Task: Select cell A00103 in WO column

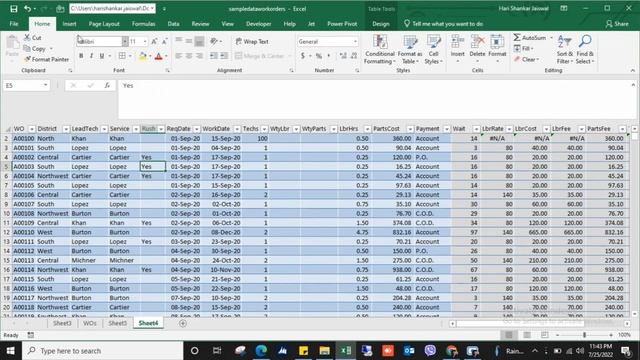Action: [x=24, y=167]
